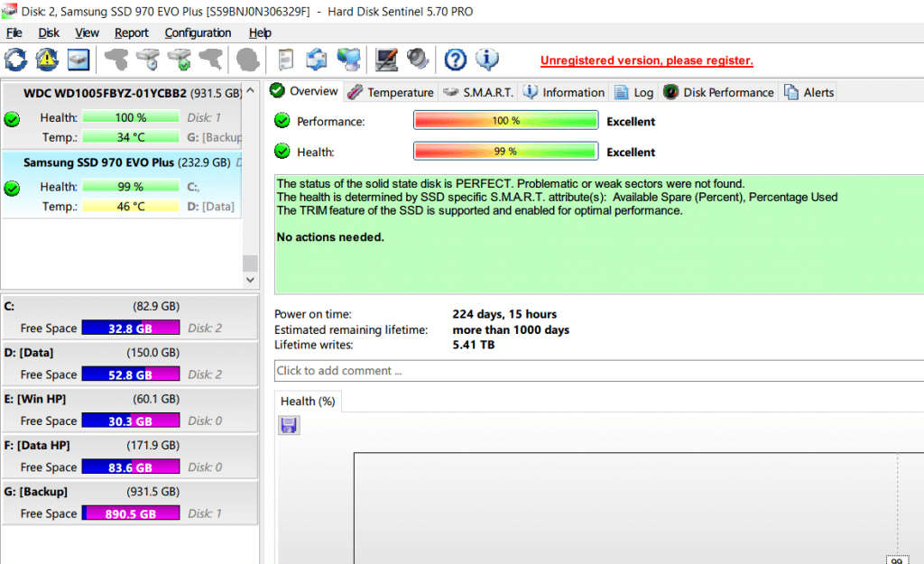Click the document report toolbar icon
Image resolution: width=924 pixels, height=564 pixels.
point(285,60)
